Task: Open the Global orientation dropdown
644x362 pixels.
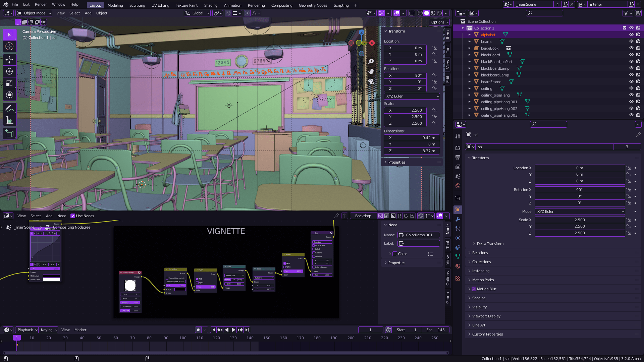Action: pyautogui.click(x=197, y=13)
